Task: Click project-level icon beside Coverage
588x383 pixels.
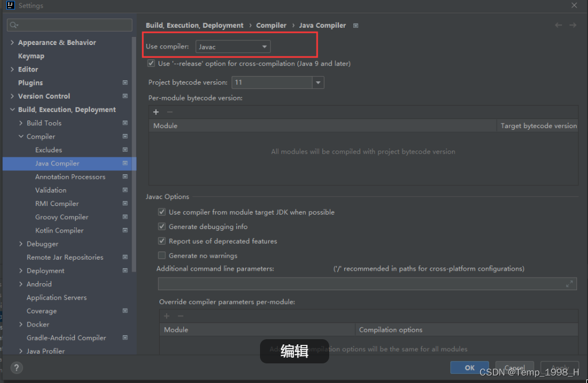Action: (x=125, y=311)
